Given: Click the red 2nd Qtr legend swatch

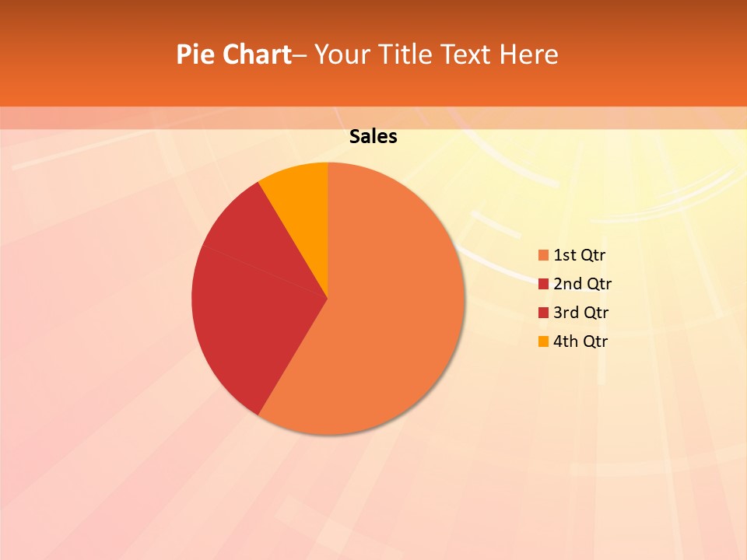Looking at the screenshot, I should [543, 284].
